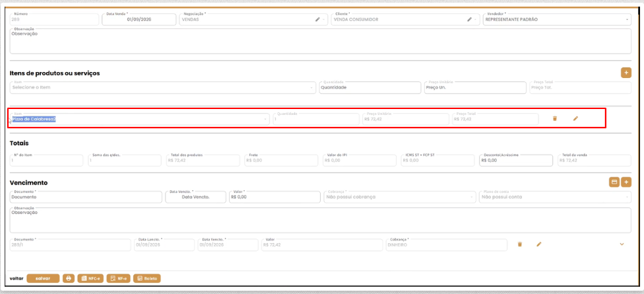Click the pencil icon in Cliente field
The height and width of the screenshot is (294, 644).
[x=469, y=19]
